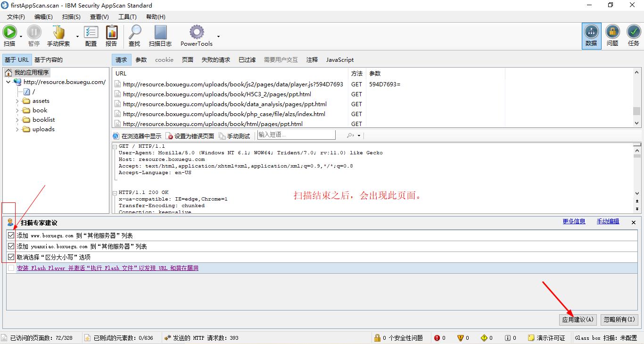Image resolution: width=644 pixels, height=344 pixels.
Task: Switch to Content-based (基于内容的) tab
Action: click(48, 60)
